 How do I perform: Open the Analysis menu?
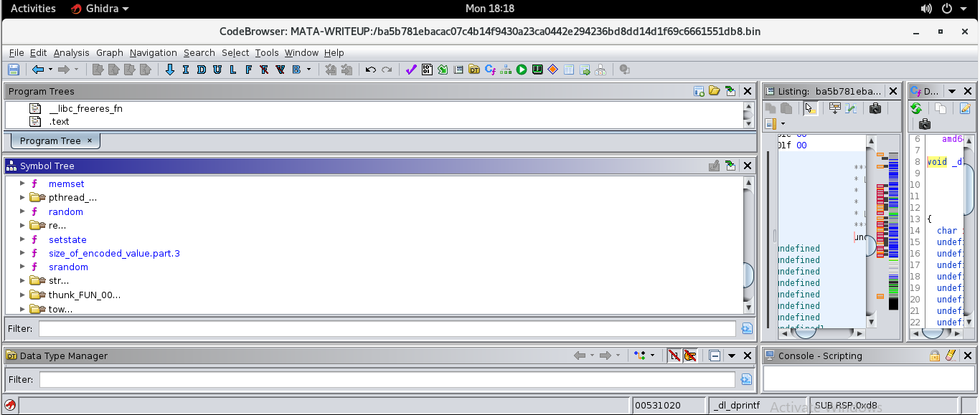(72, 52)
